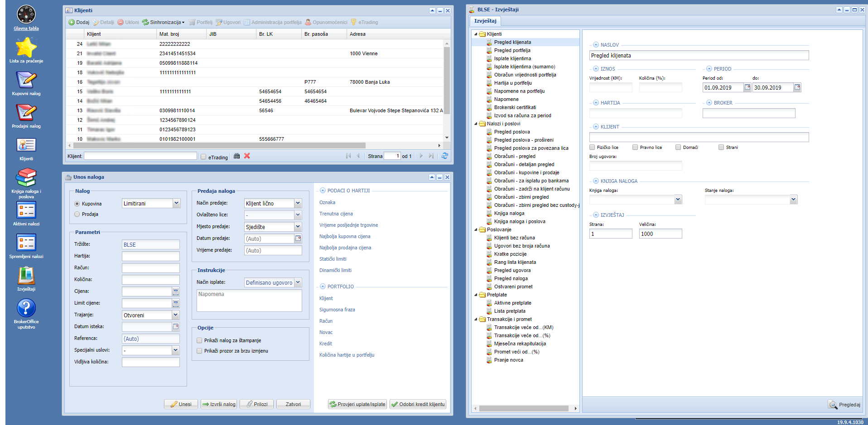Screen dimensions: 868x425
Task: Click red X clear filter icon
Action: click(247, 156)
